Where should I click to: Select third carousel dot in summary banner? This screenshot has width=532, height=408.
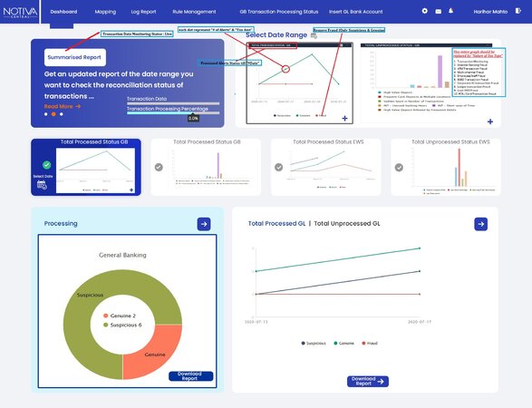[x=62, y=114]
